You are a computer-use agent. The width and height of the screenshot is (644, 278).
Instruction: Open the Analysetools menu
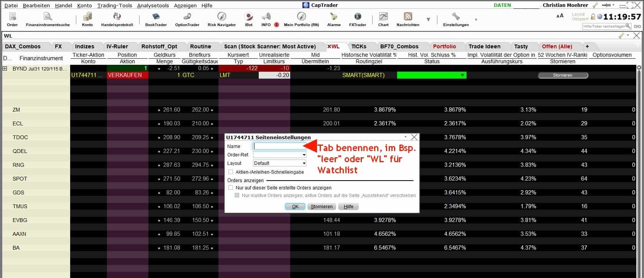(153, 6)
